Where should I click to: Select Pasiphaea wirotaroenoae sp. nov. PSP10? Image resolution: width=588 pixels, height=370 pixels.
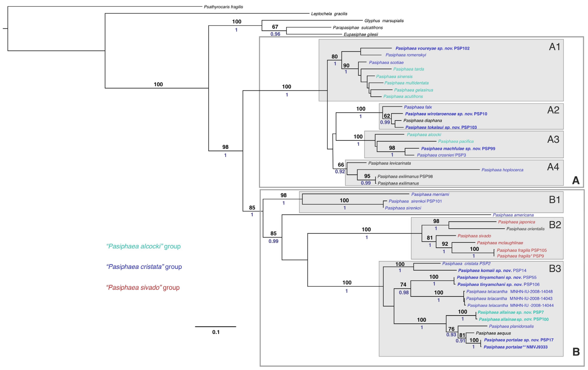[446, 114]
